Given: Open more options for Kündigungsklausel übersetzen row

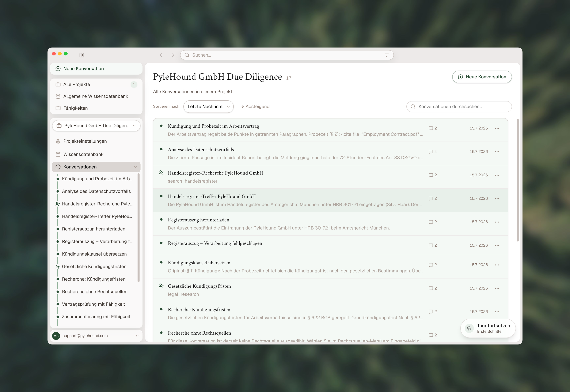Looking at the screenshot, I should click(x=497, y=265).
